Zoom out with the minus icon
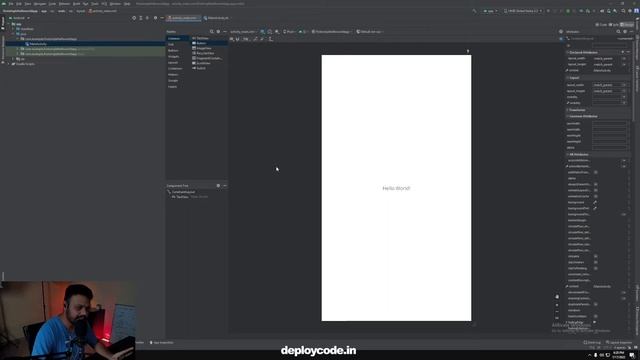Viewport: 640px width, 360px height. [x=557, y=311]
